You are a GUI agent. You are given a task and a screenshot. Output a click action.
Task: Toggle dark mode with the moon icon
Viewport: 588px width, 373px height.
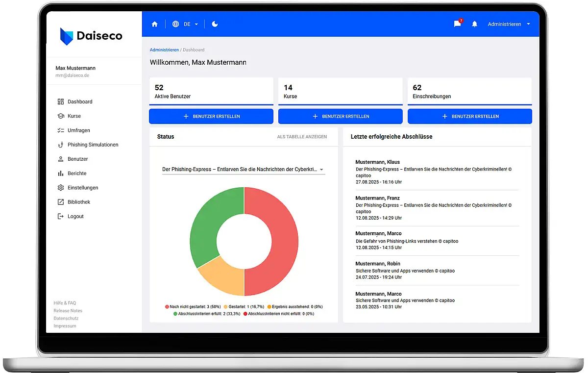click(215, 24)
